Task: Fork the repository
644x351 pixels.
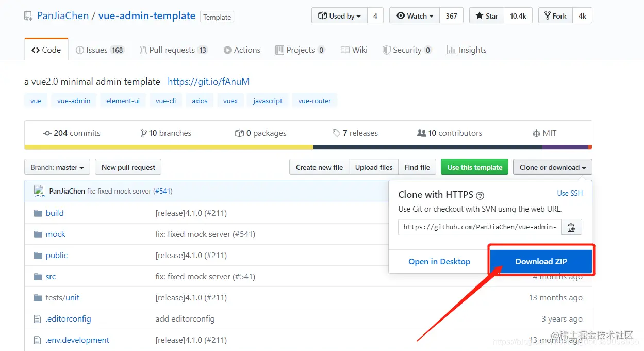Action: click(x=555, y=15)
